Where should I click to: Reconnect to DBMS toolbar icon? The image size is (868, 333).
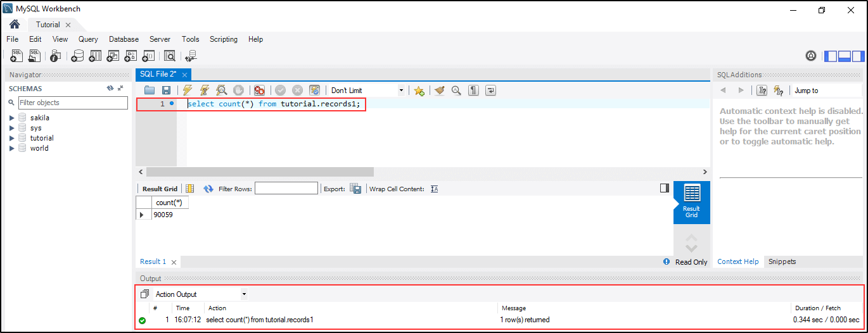(x=191, y=56)
